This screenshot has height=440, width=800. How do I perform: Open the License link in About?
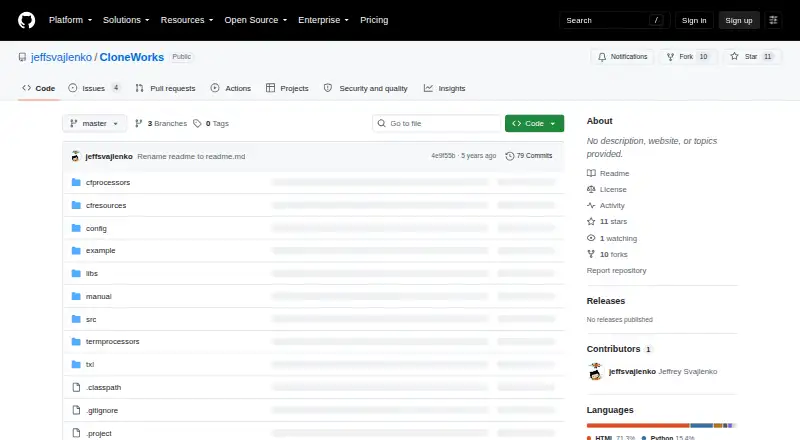pyautogui.click(x=607, y=189)
